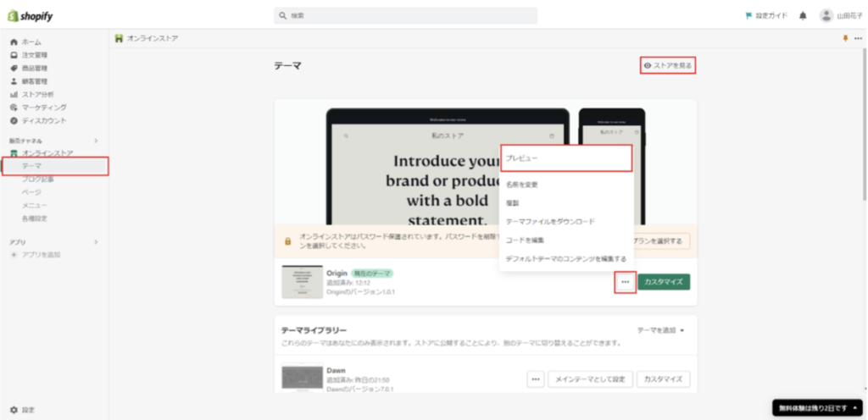Click the pin icon in top bar

pyautogui.click(x=844, y=38)
